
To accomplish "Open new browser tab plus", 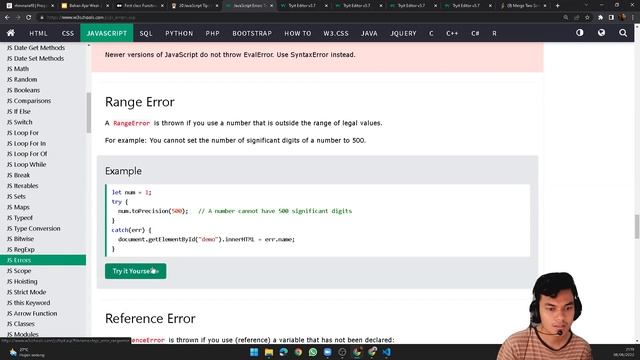I will pos(558,6).
